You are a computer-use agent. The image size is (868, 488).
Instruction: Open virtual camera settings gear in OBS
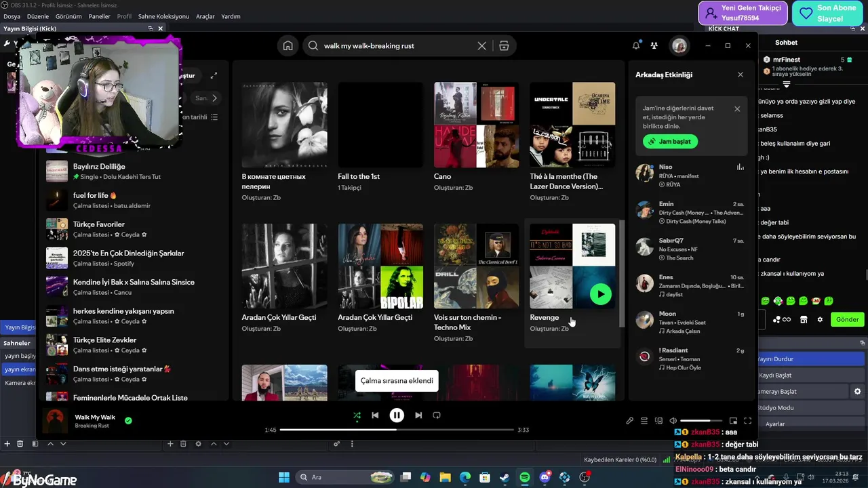click(858, 391)
